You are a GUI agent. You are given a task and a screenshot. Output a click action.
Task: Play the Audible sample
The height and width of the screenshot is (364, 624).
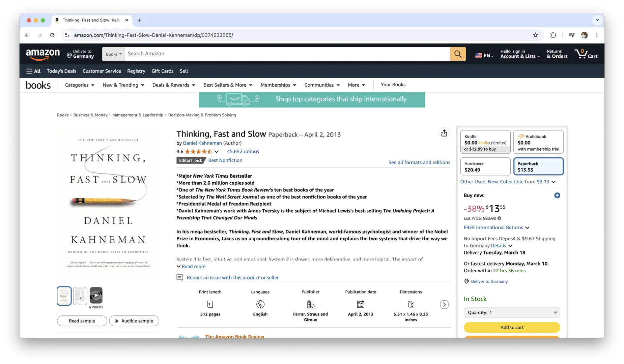click(x=134, y=321)
